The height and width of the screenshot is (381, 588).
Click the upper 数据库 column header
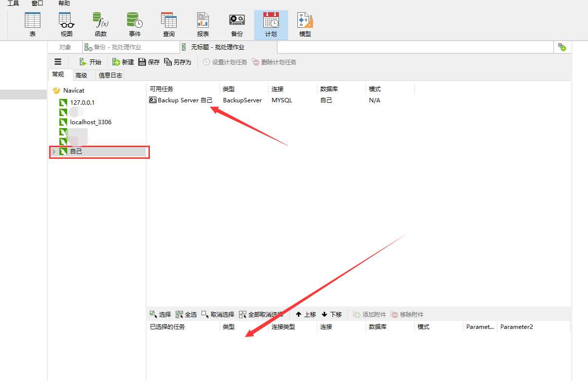pos(341,89)
